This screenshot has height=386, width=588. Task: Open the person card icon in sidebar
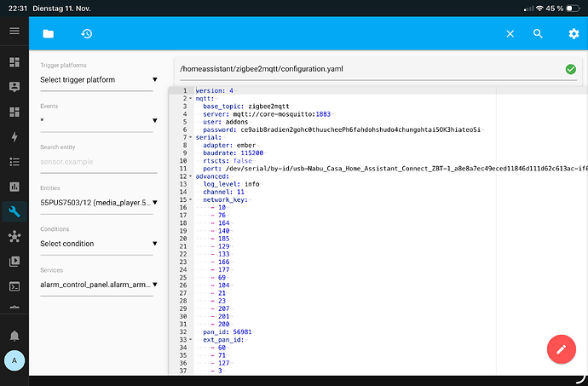14,87
